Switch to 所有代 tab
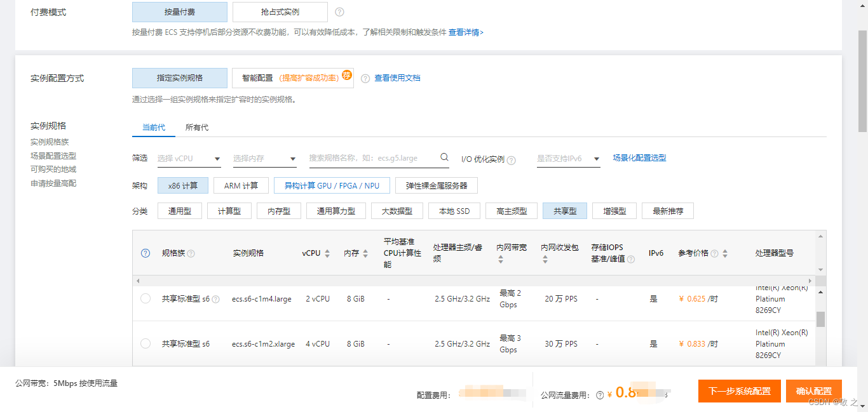 pos(197,128)
